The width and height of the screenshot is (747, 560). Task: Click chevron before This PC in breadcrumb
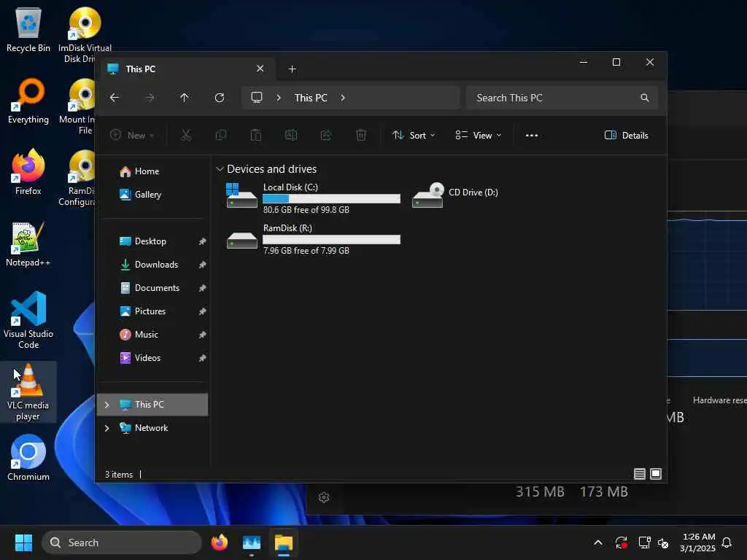coord(279,98)
